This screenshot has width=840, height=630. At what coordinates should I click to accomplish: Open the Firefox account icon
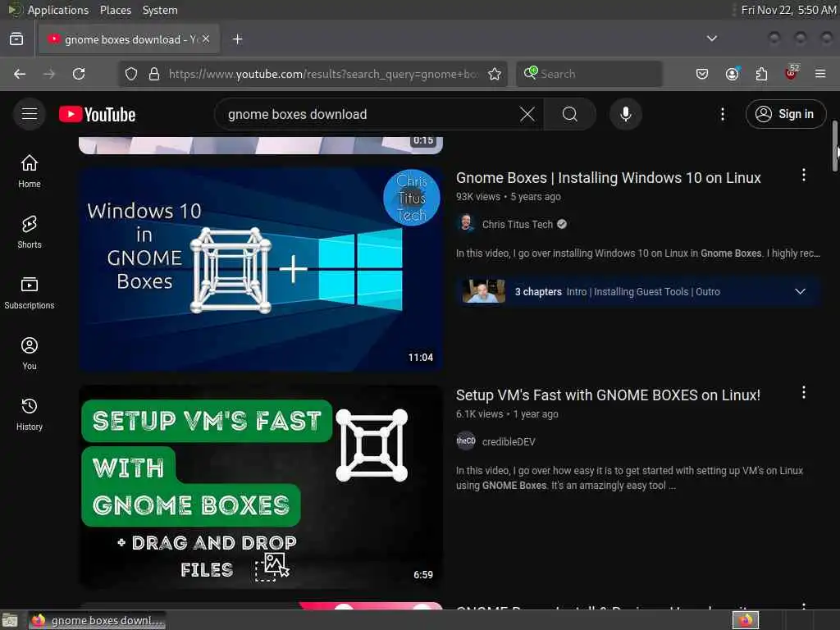(x=732, y=74)
